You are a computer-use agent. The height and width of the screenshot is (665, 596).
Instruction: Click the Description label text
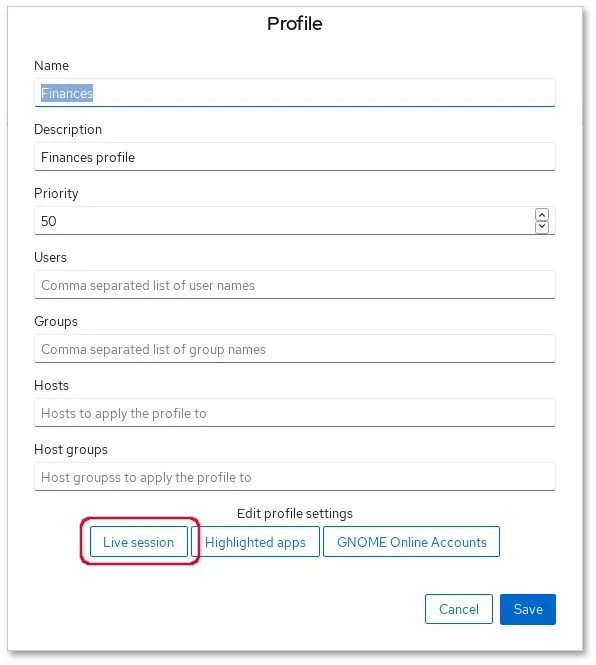pyautogui.click(x=68, y=129)
